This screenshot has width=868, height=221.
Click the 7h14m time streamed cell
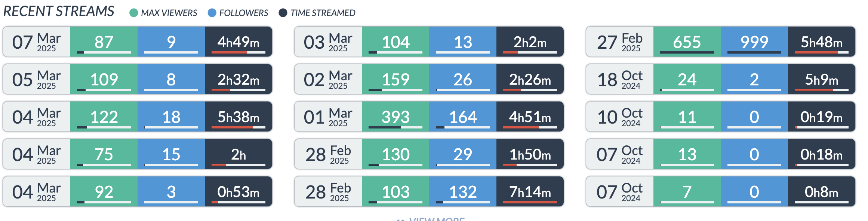[530, 192]
